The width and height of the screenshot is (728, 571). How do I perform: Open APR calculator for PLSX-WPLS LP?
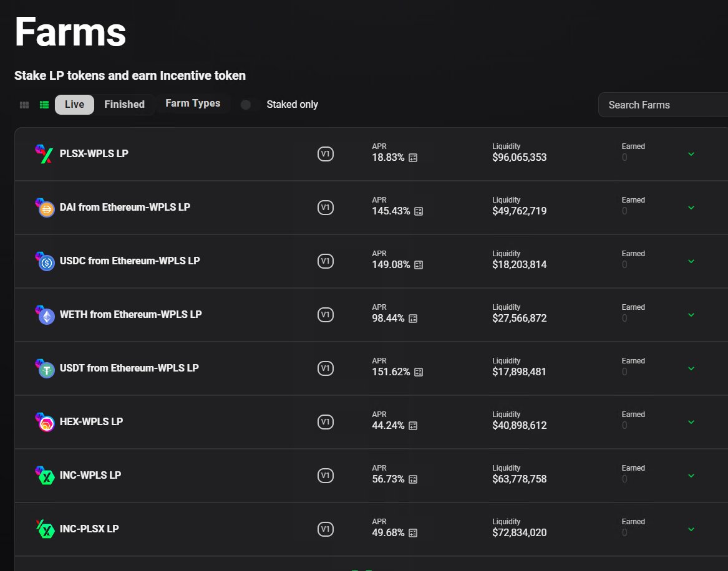(413, 158)
